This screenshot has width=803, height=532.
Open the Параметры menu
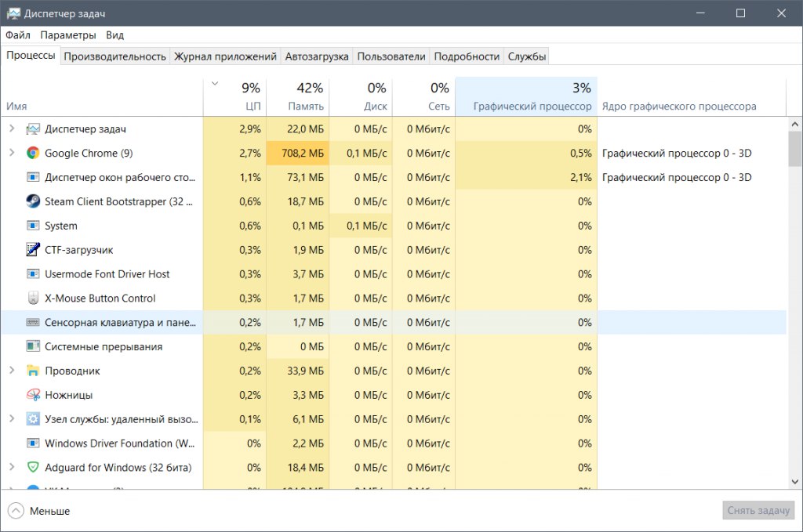click(68, 35)
